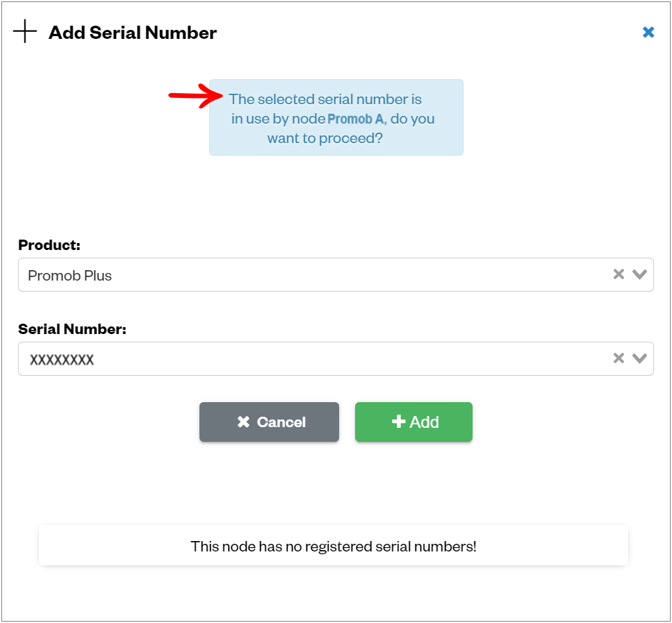Click the blue serial-in-use warning message

point(336,117)
